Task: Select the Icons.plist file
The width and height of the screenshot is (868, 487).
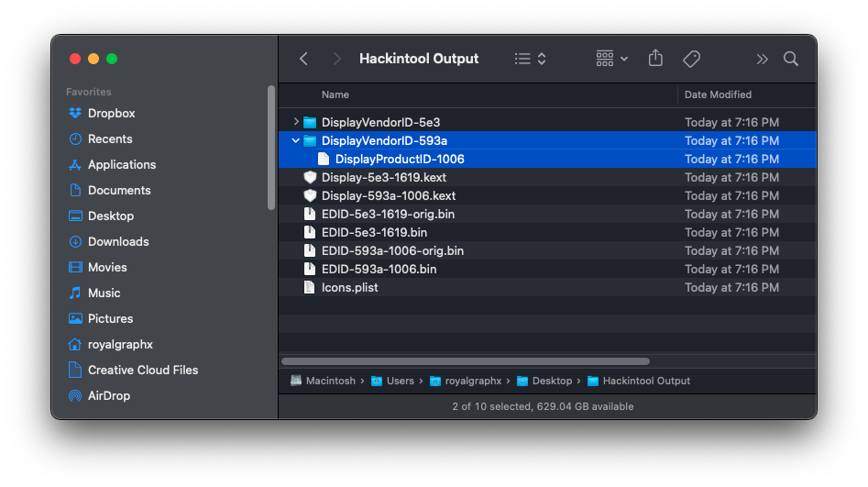Action: pyautogui.click(x=349, y=288)
